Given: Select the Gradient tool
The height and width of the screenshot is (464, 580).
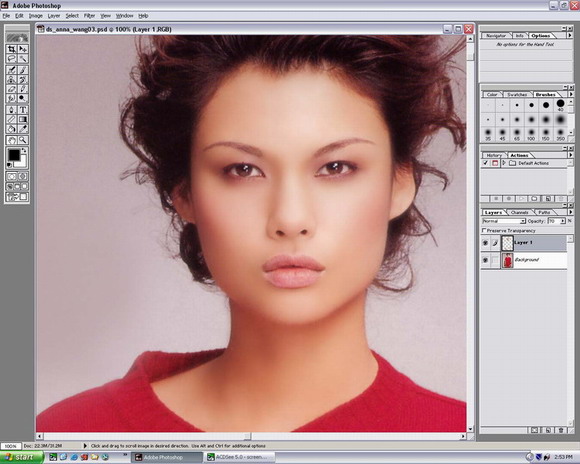Looking at the screenshot, I should [x=23, y=120].
